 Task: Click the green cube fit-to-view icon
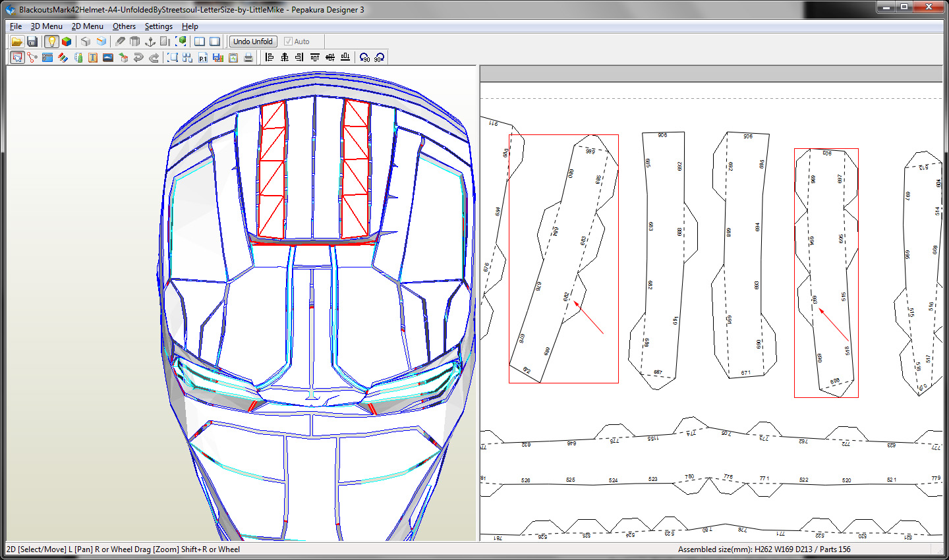tap(181, 42)
